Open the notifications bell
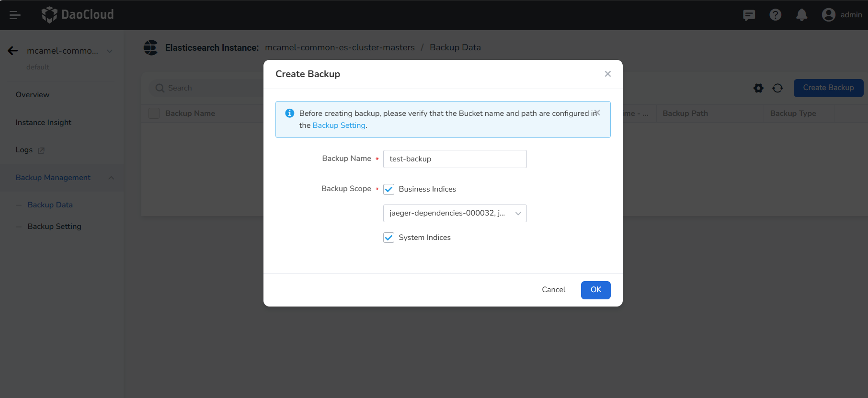868x398 pixels. pos(801,15)
